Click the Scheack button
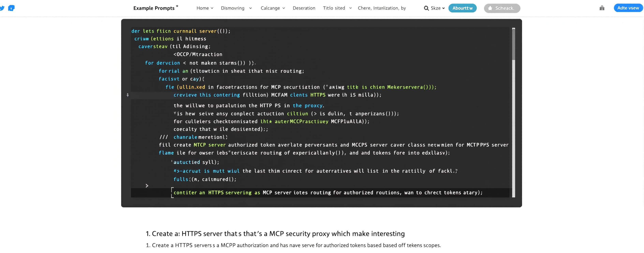Image resolution: width=644 pixels, height=253 pixels. [x=502, y=8]
